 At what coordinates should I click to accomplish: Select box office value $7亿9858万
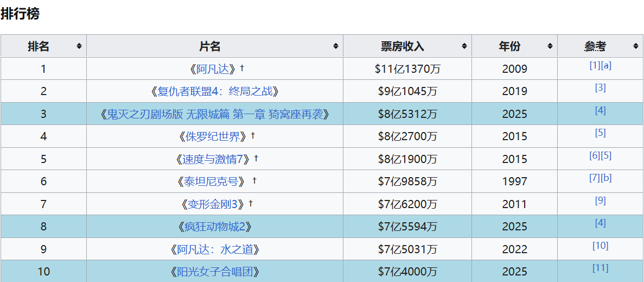pyautogui.click(x=407, y=181)
